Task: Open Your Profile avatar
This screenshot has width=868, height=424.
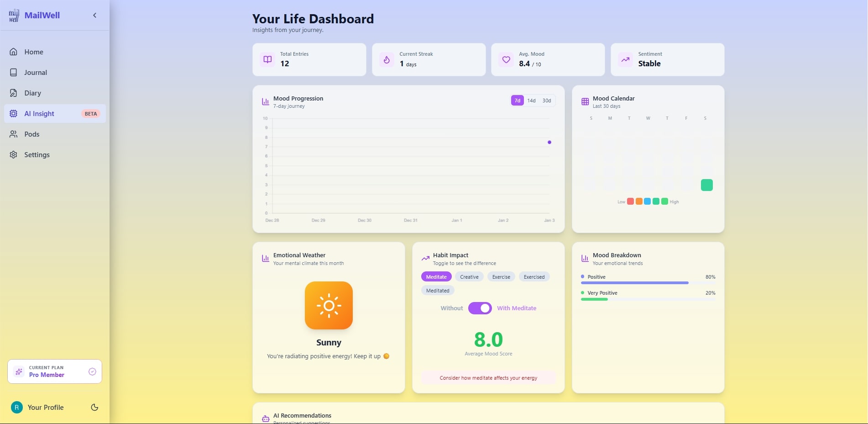Action: click(17, 408)
